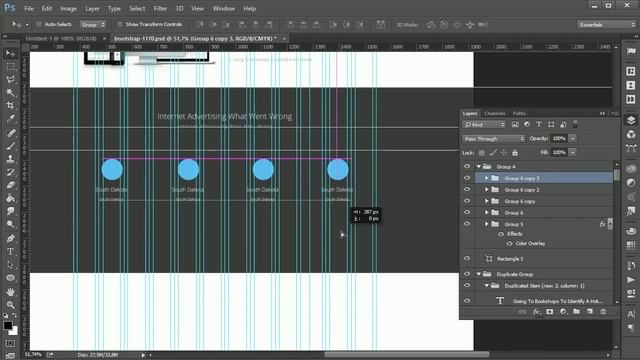Open the Layer menu
The image size is (640, 360).
click(x=92, y=9)
